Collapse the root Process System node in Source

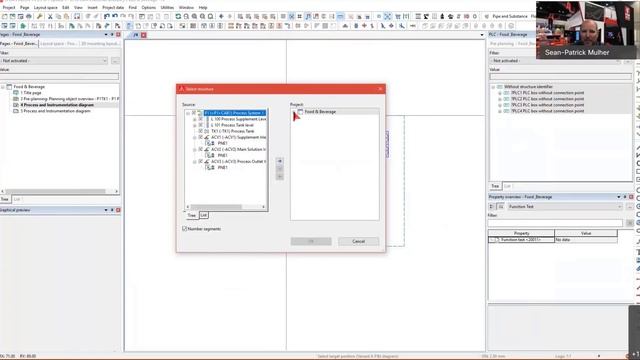pyautogui.click(x=188, y=113)
